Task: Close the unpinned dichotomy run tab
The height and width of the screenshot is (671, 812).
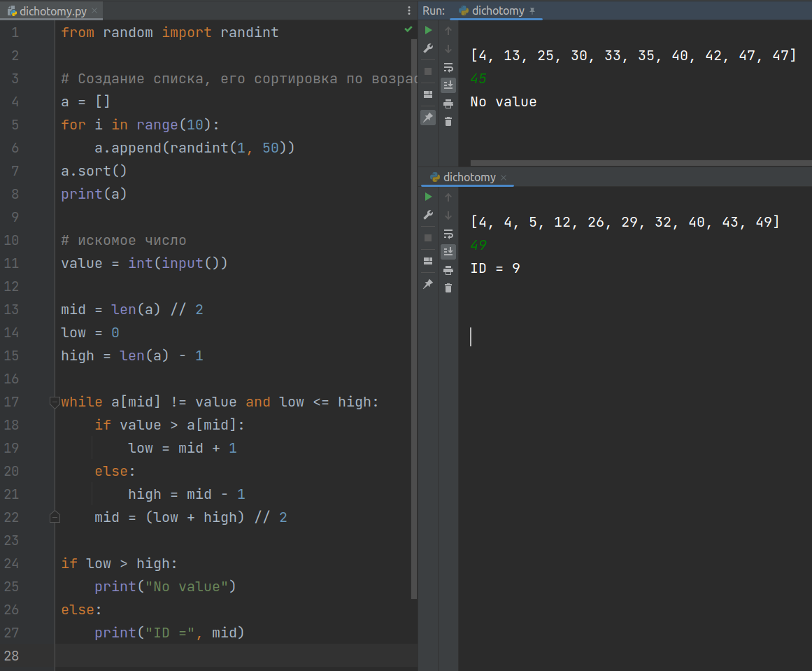Action: 504,178
